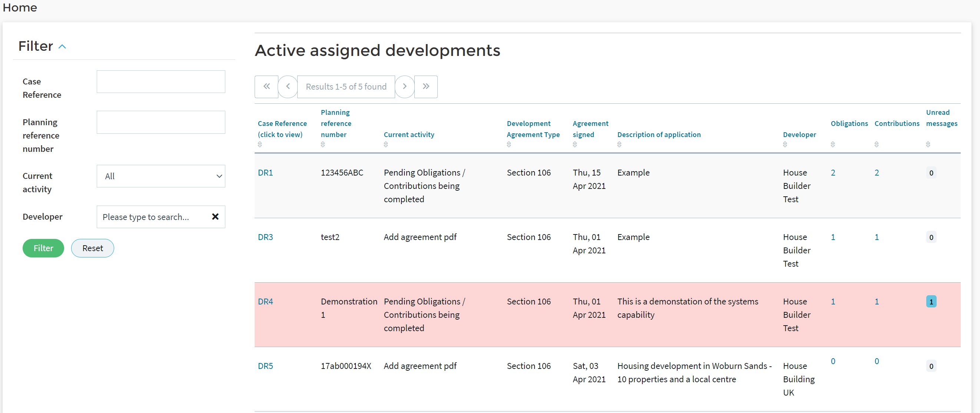
Task: Go to previous results page
Action: point(288,87)
